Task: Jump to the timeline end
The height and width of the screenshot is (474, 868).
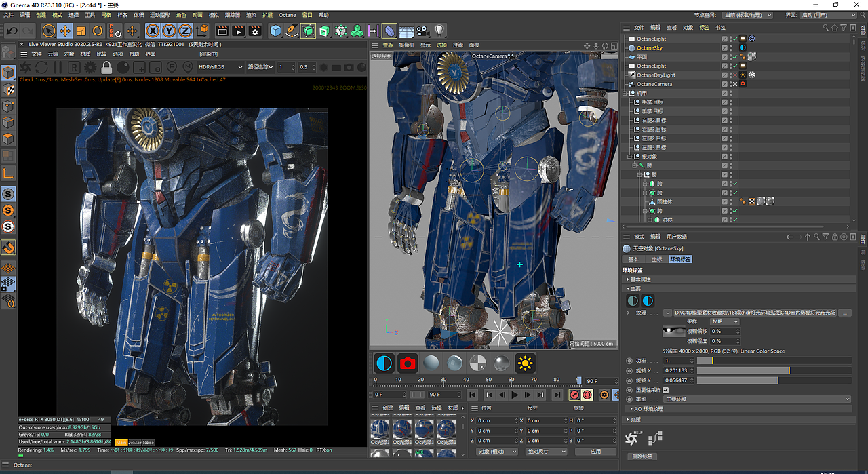Action: (x=557, y=395)
